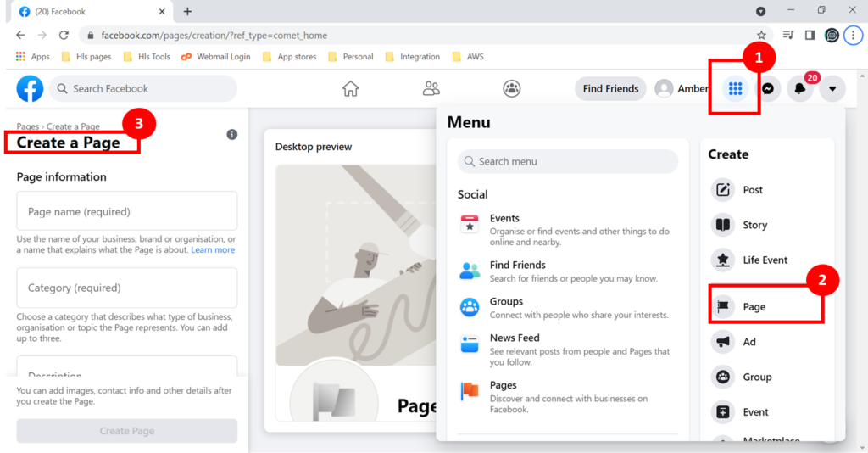Open the Groups icon in top navigation
868x453 pixels.
pyautogui.click(x=511, y=88)
